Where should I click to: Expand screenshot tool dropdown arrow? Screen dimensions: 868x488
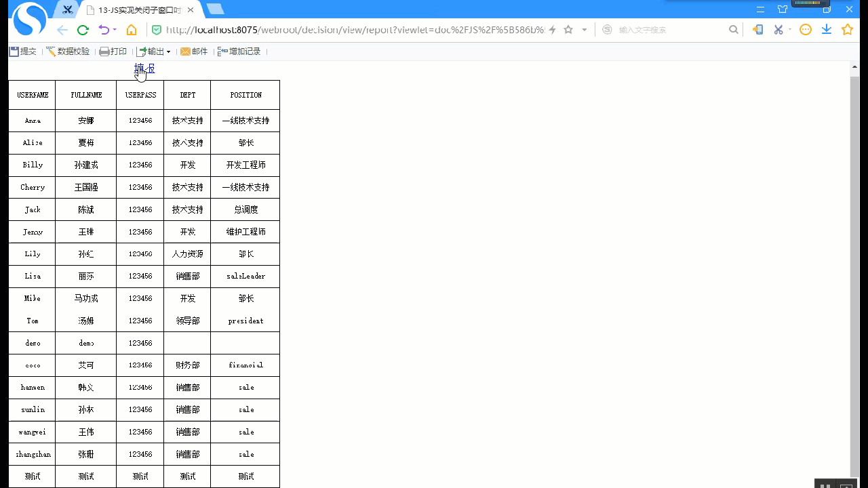pyautogui.click(x=790, y=30)
